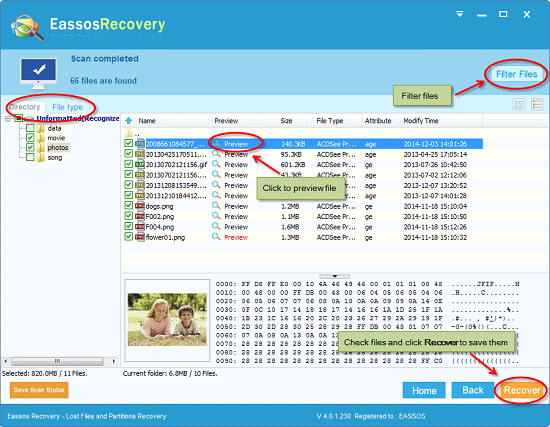Collapse the Unformatted tree root node

pyautogui.click(x=7, y=119)
